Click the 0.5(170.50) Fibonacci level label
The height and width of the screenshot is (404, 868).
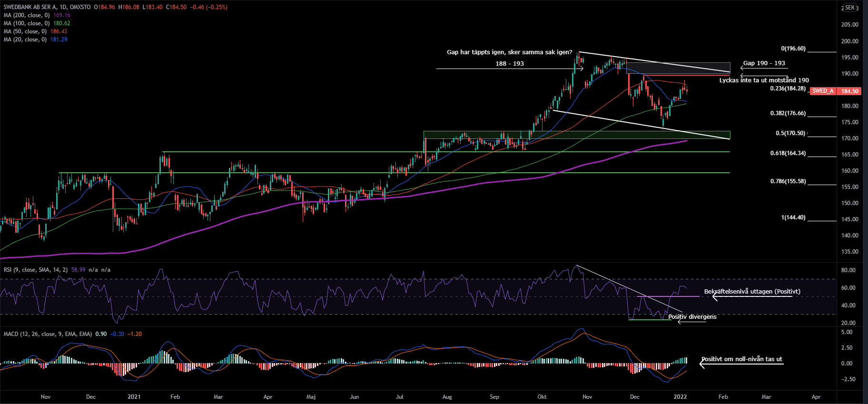coord(790,133)
